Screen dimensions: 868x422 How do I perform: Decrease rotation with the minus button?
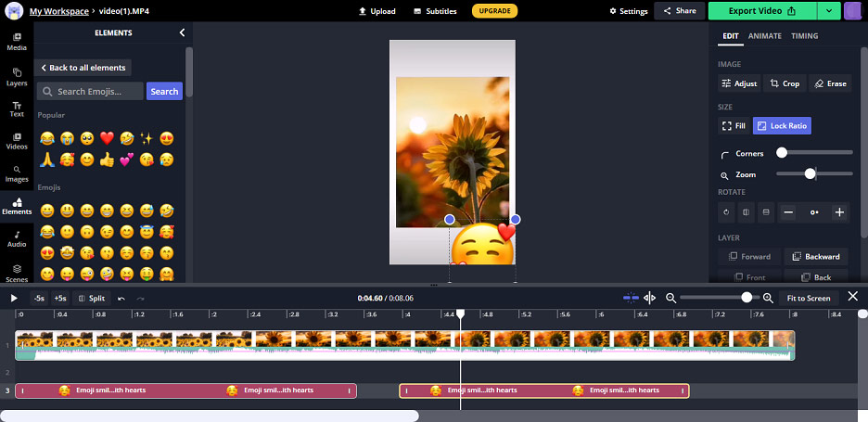point(789,212)
